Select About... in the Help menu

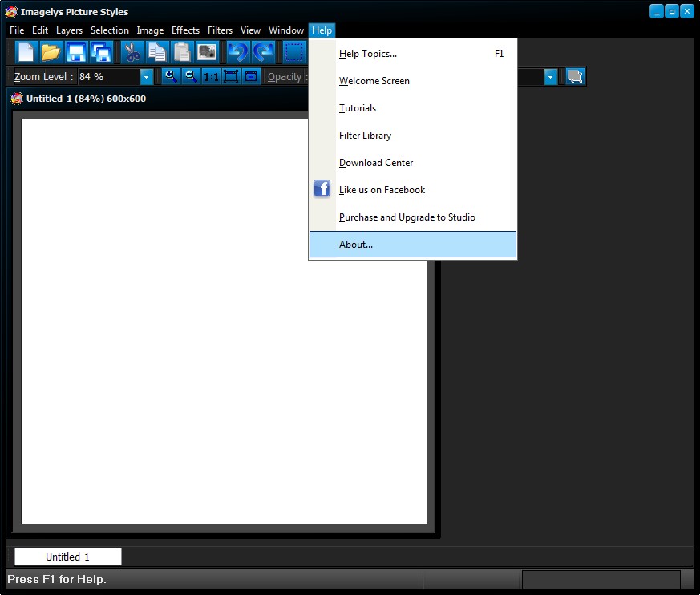click(356, 245)
